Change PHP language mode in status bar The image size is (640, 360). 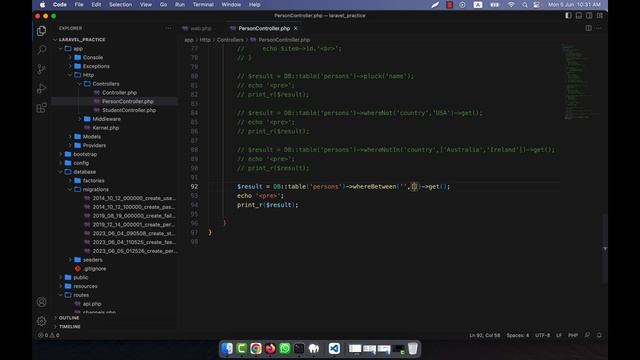tap(573, 335)
